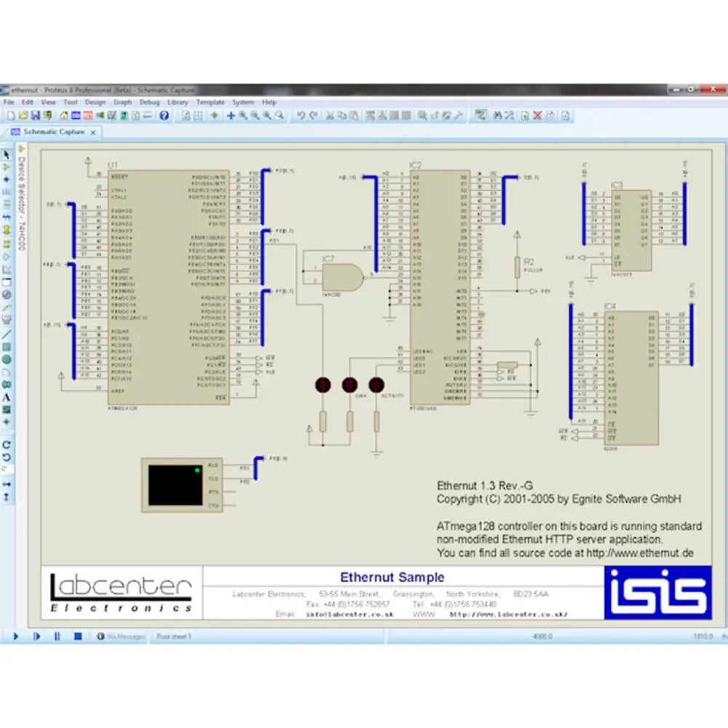Click the Home icon in toolbar
728x728 pixels.
[64, 116]
